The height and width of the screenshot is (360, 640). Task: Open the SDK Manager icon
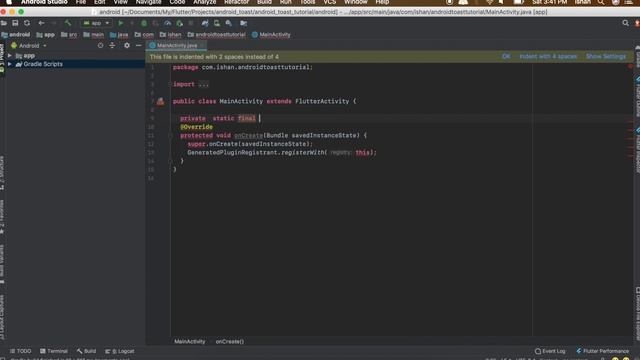coord(229,23)
